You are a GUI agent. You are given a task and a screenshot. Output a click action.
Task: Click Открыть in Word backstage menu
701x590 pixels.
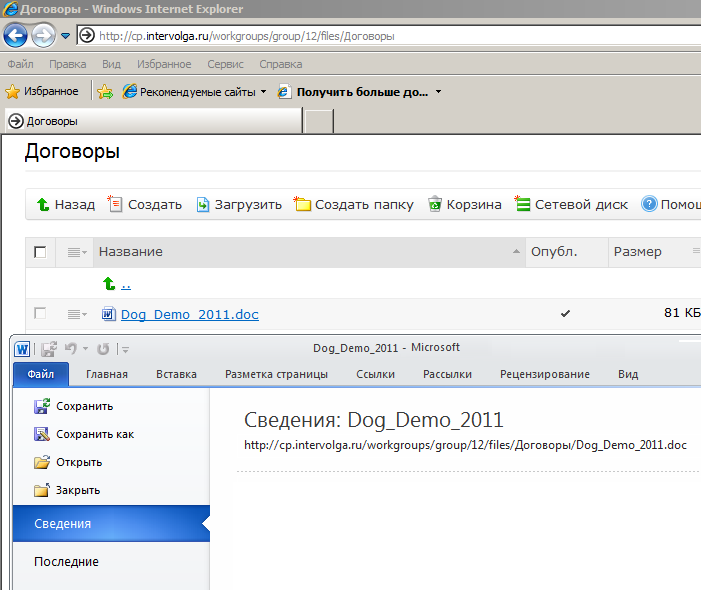tap(68, 462)
